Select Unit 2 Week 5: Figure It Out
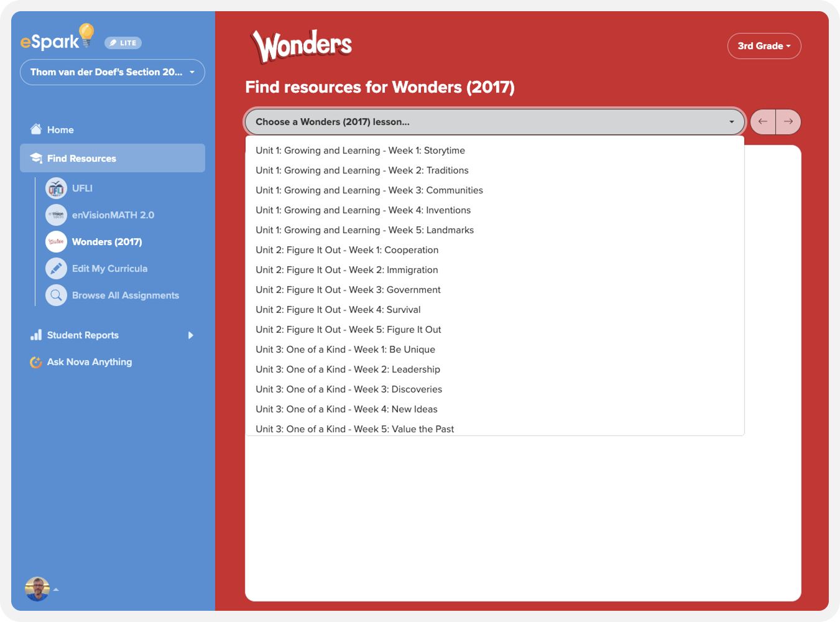Viewport: 840px width, 622px height. point(495,330)
